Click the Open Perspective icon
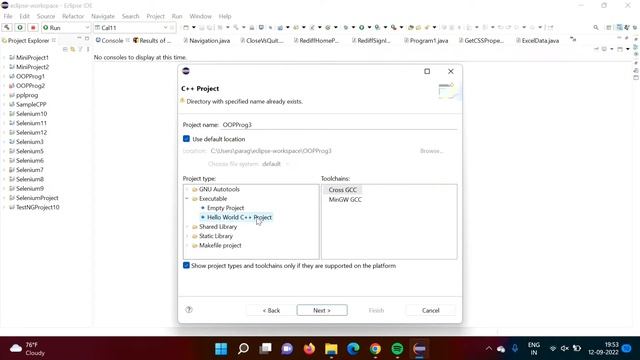This screenshot has height=360, width=640. [x=609, y=27]
